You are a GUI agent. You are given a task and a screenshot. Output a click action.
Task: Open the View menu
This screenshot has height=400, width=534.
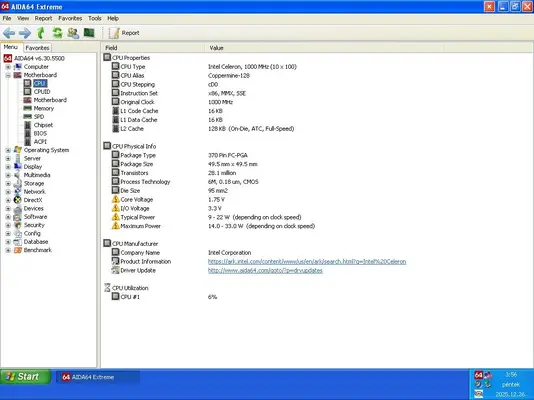[x=23, y=18]
